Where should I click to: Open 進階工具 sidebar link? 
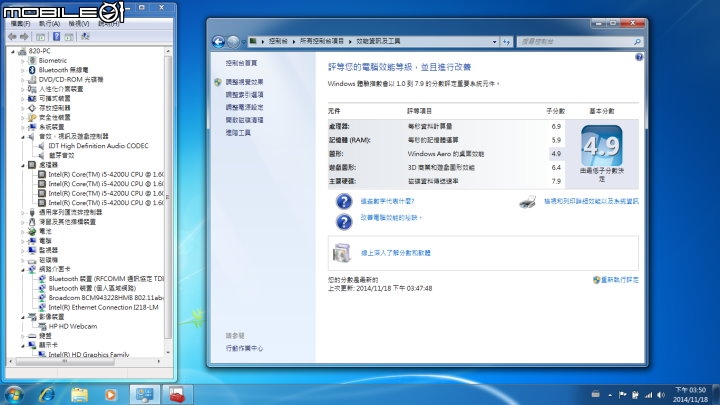point(238,133)
